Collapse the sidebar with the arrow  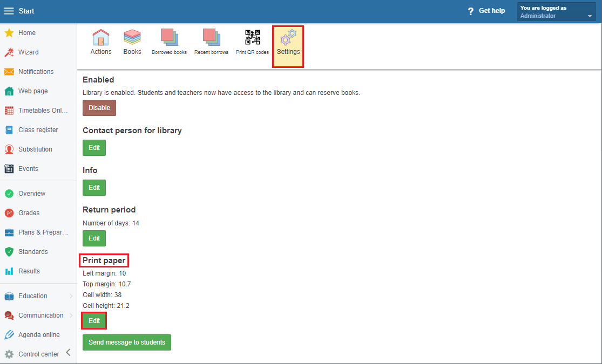pyautogui.click(x=69, y=352)
